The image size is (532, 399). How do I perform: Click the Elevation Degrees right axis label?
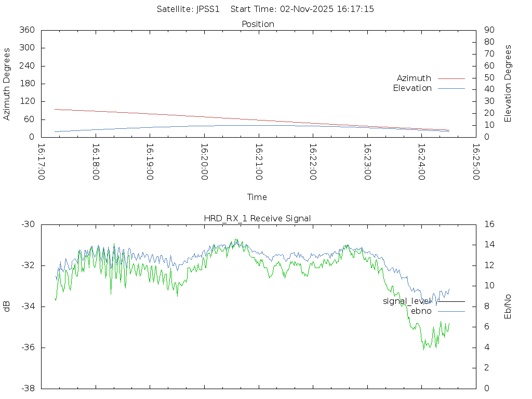(508, 84)
